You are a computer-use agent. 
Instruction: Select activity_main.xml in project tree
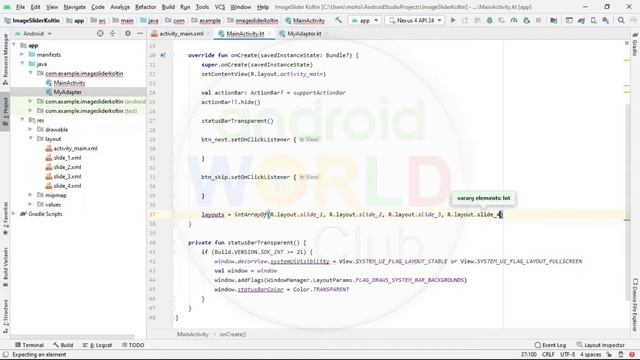point(76,148)
